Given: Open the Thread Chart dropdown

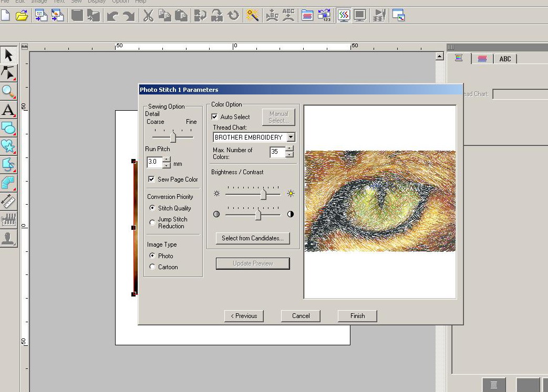Looking at the screenshot, I should pyautogui.click(x=291, y=137).
